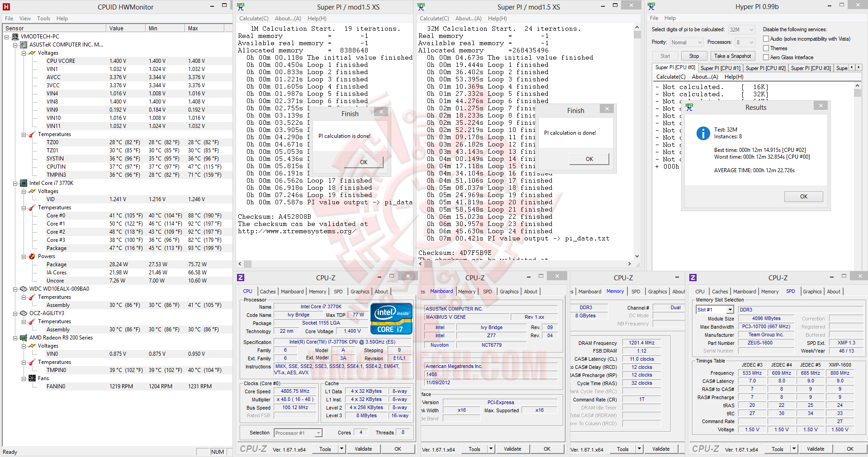The width and height of the screenshot is (868, 457).
Task: Click the fan icon beside Fans
Action: click(x=32, y=378)
